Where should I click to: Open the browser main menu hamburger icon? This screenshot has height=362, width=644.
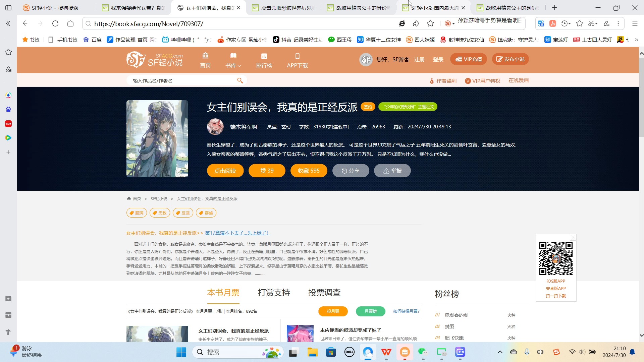coord(635,23)
